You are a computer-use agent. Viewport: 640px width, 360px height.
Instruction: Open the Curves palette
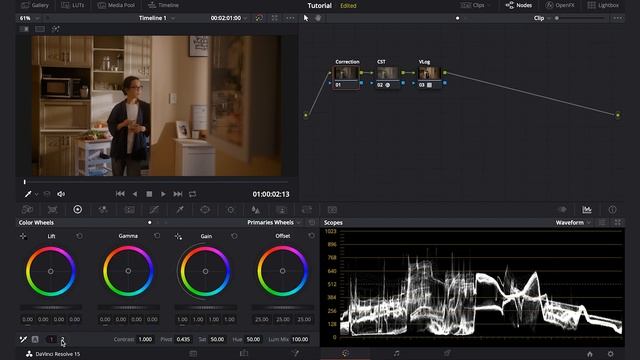(x=154, y=209)
